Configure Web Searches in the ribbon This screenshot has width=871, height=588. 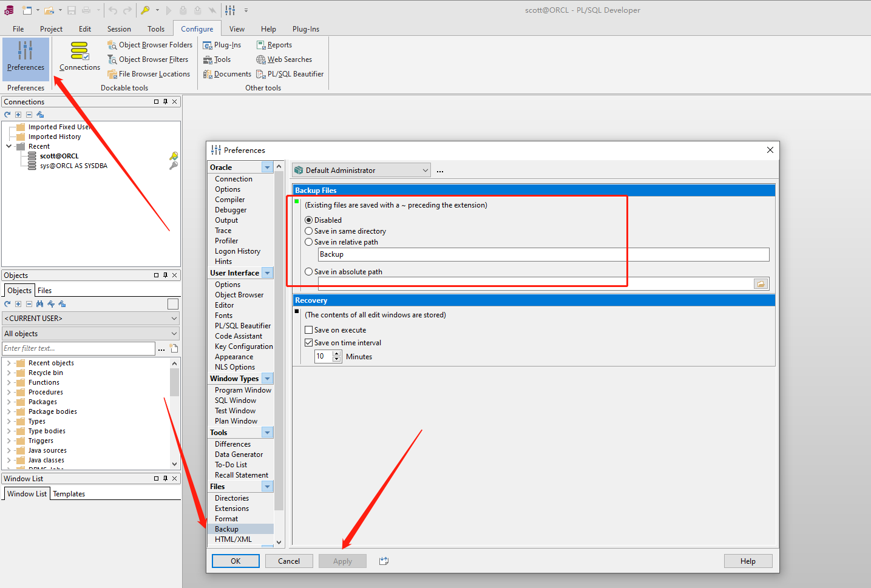(284, 59)
